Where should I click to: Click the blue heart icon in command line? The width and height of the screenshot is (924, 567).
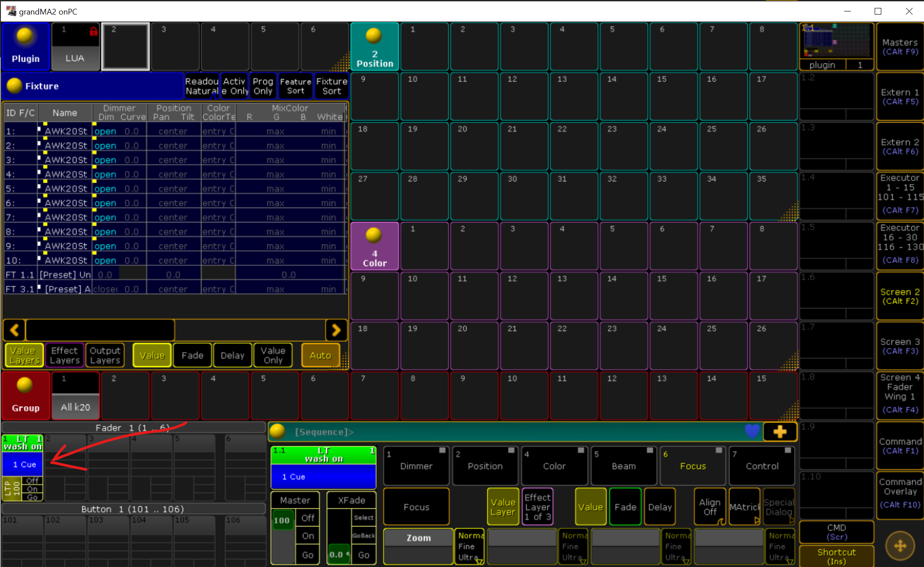(x=752, y=431)
